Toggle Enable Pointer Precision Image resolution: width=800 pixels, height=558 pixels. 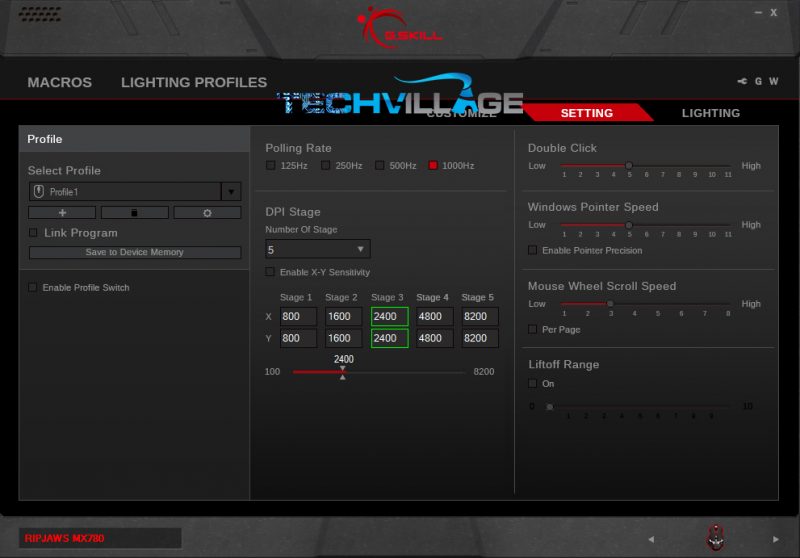coord(533,250)
